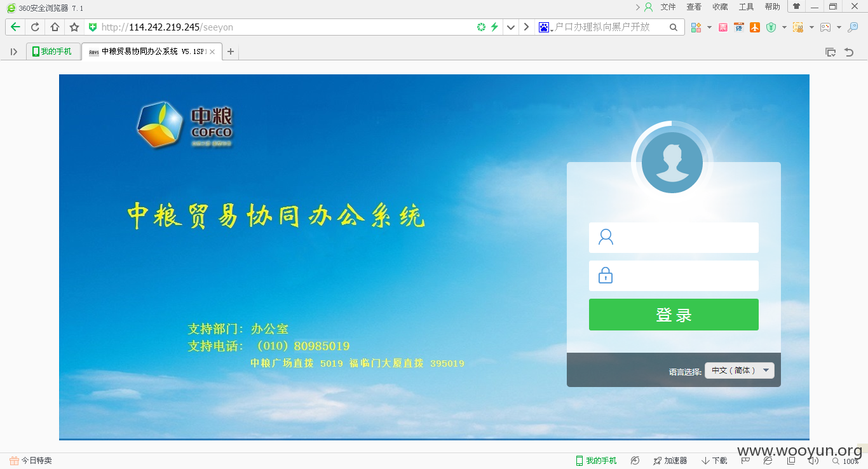868x469 pixels.
Task: Click the green shield security icon in address bar
Action: 93,27
